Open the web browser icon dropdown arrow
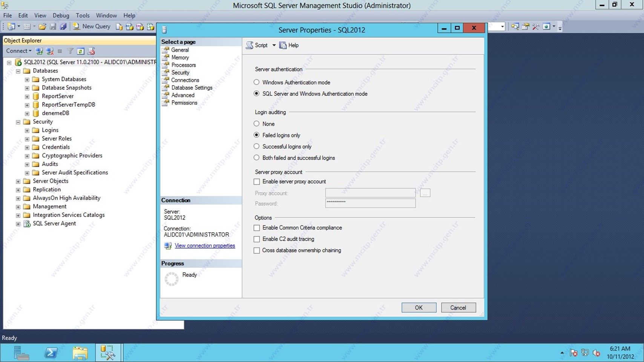The image size is (644, 362). [554, 26]
